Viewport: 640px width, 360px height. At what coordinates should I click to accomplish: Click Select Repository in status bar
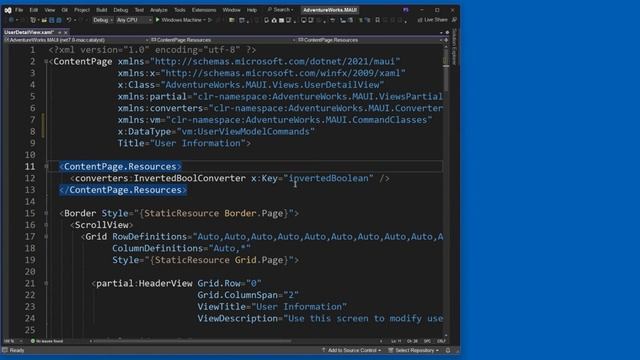pyautogui.click(x=413, y=350)
